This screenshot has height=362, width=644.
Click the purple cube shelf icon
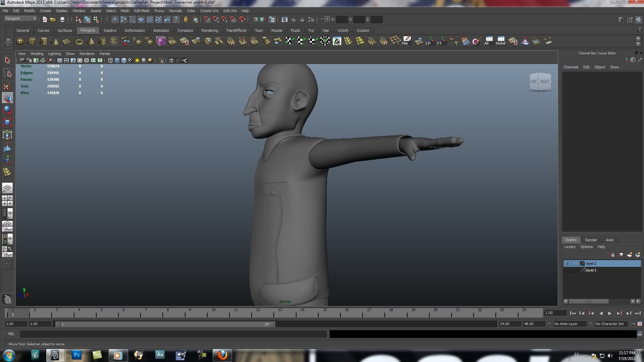coord(161,41)
